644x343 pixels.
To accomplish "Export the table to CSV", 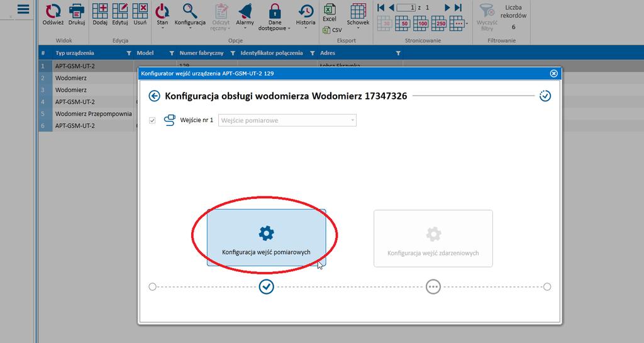I will tap(332, 30).
